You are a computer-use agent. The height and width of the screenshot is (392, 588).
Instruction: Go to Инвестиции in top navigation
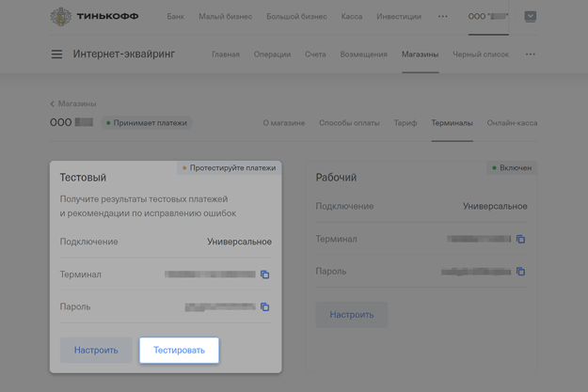(399, 17)
